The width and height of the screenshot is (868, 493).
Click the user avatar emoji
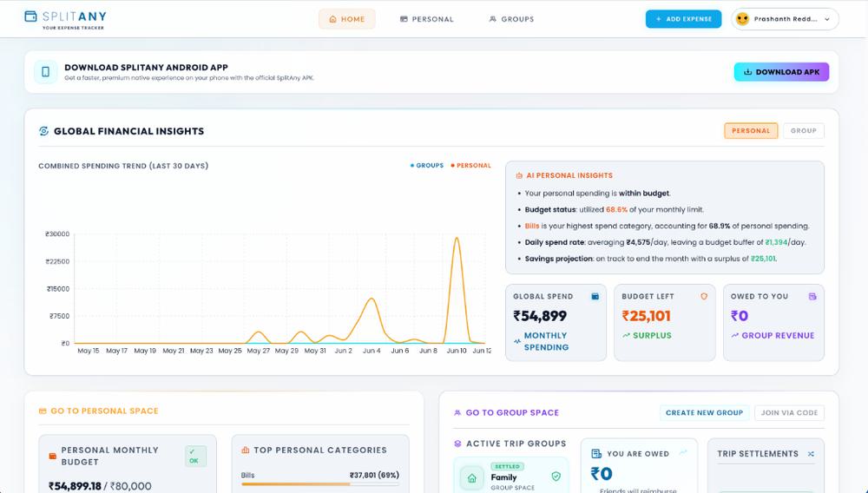coord(742,19)
